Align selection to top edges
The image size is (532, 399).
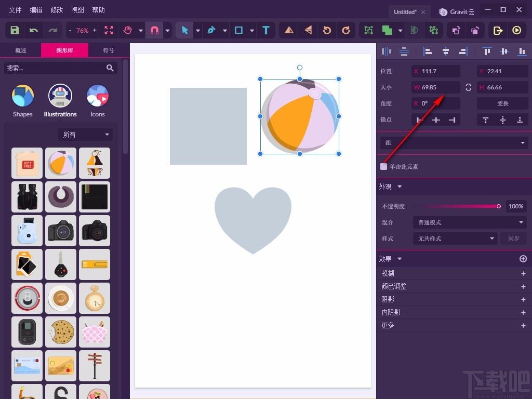pyautogui.click(x=487, y=51)
